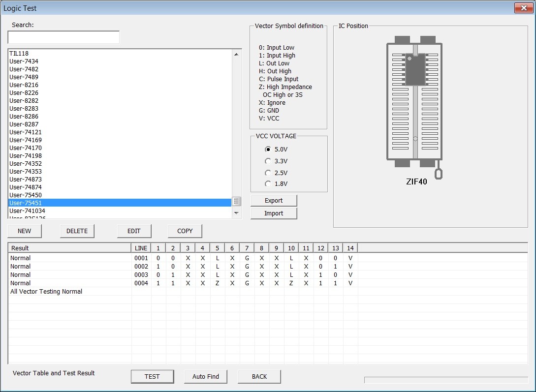Viewport: 536px width, 392px height.
Task: Click the LINE column header
Action: point(141,248)
